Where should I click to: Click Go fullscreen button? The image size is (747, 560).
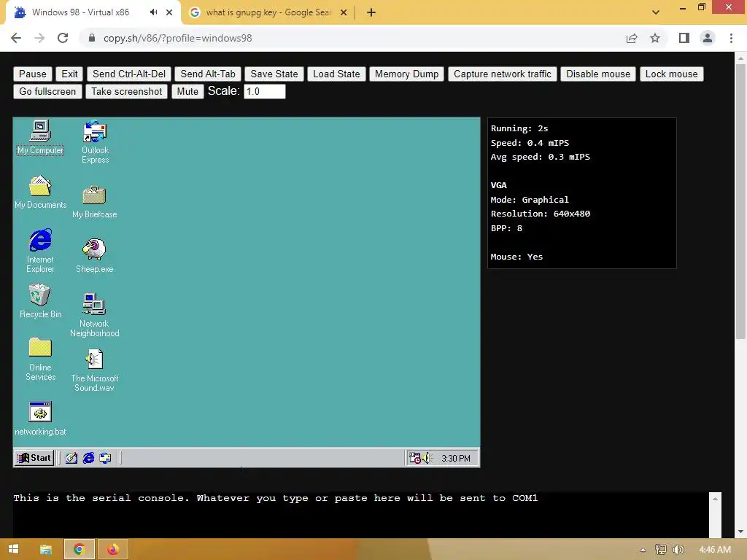point(47,91)
